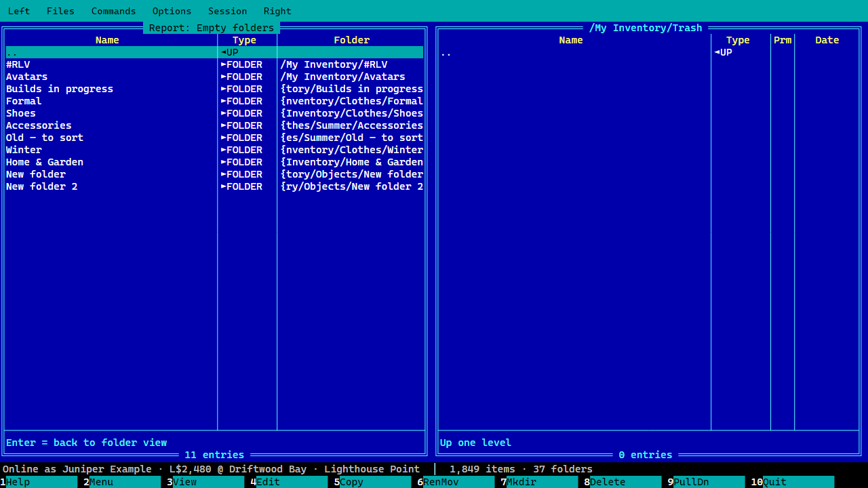Select the Old – to sort folder
The image size is (868, 488).
pos(214,138)
